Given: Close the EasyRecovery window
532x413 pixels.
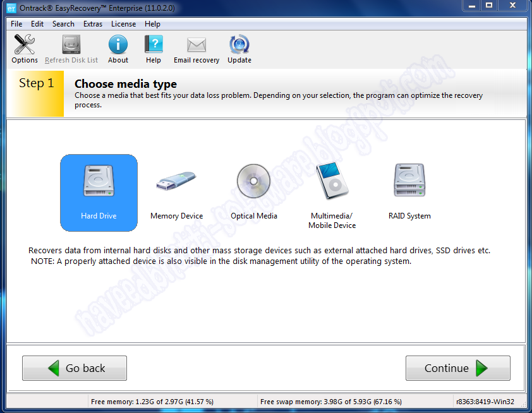Looking at the screenshot, I should [x=512, y=6].
